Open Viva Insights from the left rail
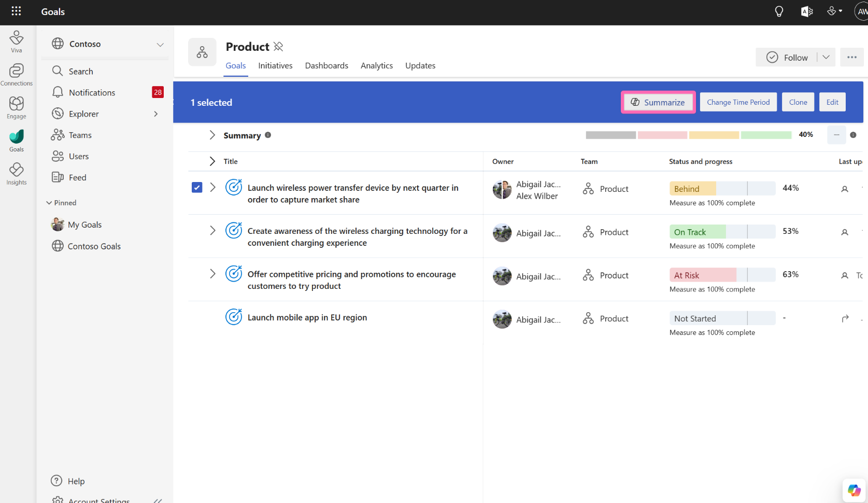 tap(16, 173)
